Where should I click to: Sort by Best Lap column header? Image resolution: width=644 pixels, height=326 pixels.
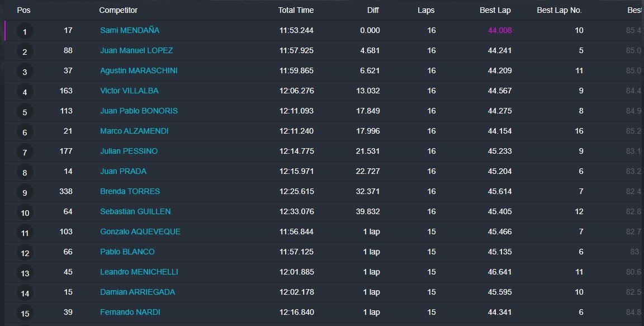coord(495,10)
